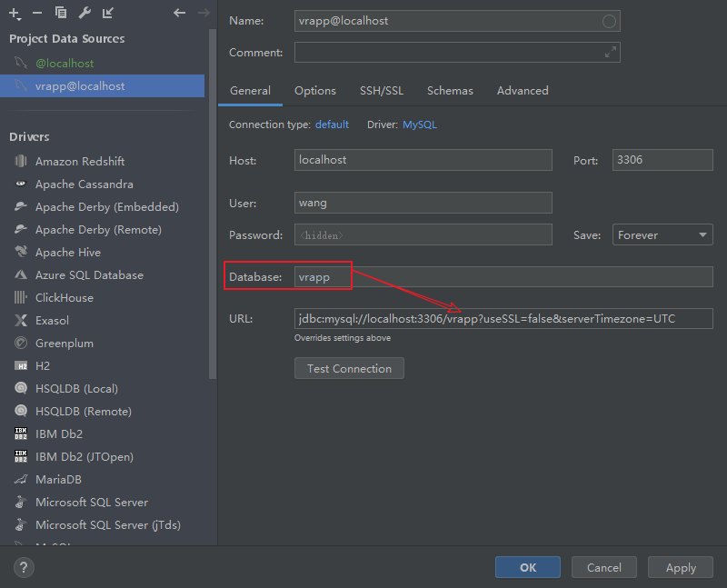Duplicate the vrapp@localhost data source

[x=61, y=13]
